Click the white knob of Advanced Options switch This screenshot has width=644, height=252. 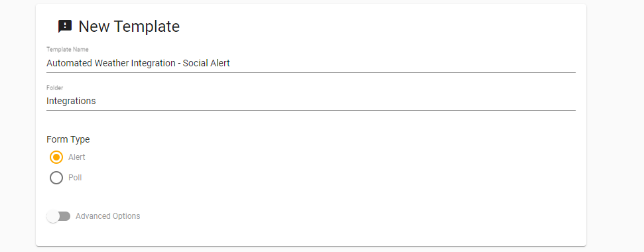click(53, 216)
